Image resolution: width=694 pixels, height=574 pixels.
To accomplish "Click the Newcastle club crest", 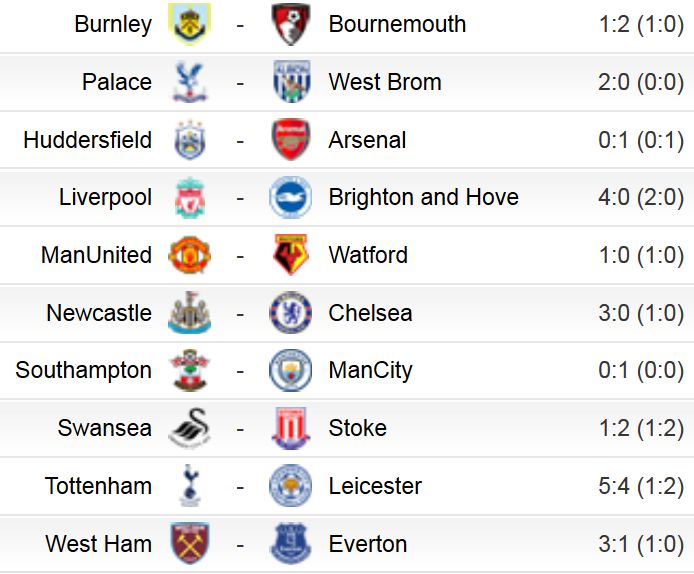I will coord(189,313).
